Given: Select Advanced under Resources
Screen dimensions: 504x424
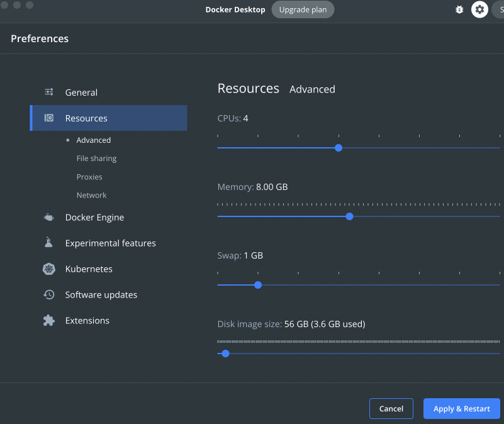Looking at the screenshot, I should (x=94, y=140).
